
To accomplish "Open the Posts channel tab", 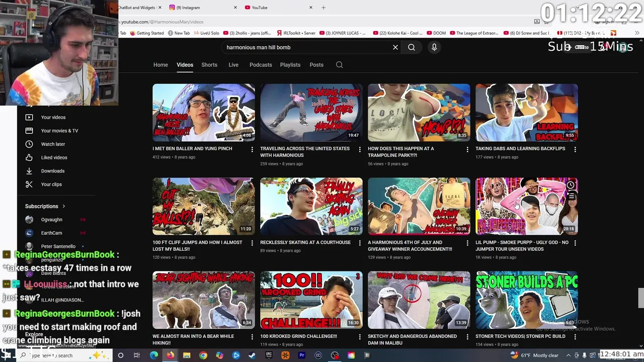I will [316, 65].
